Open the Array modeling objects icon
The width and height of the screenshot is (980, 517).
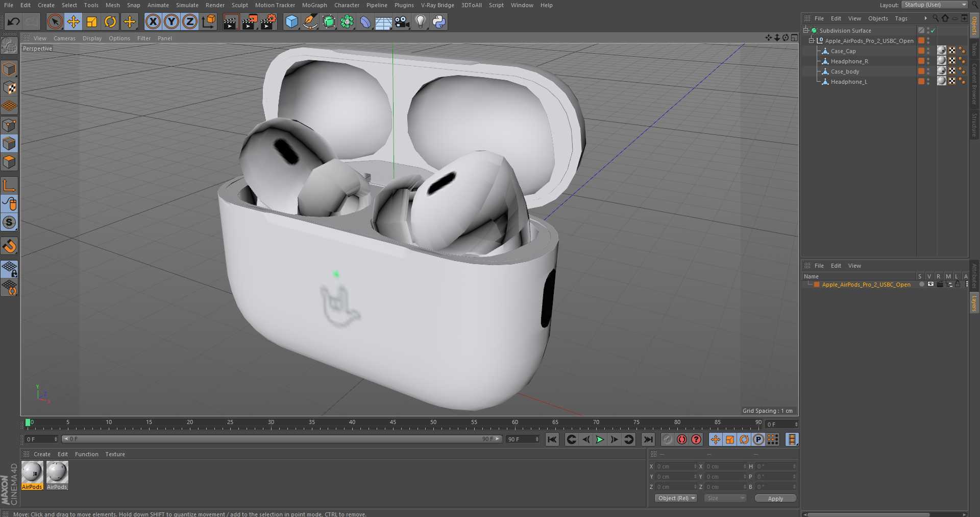[x=347, y=21]
